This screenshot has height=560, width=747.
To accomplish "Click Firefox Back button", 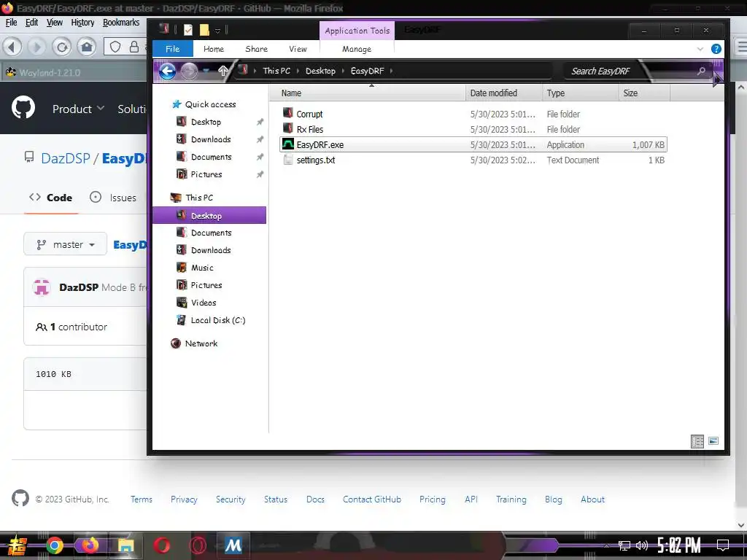I will [x=12, y=47].
